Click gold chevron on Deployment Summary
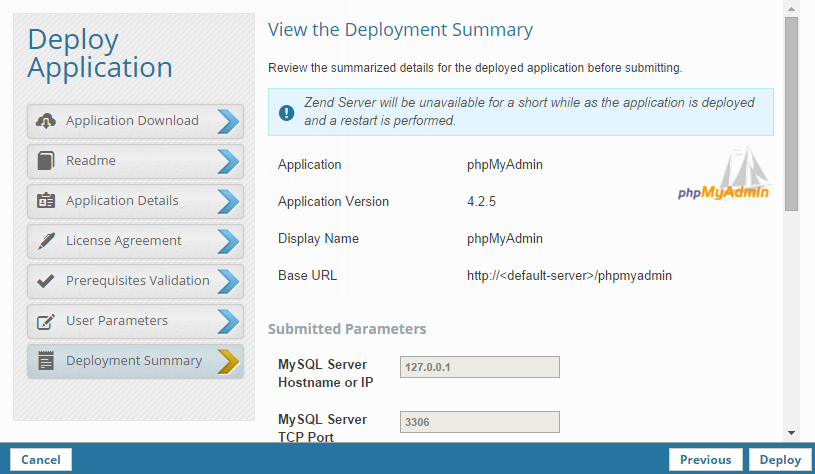 229,361
